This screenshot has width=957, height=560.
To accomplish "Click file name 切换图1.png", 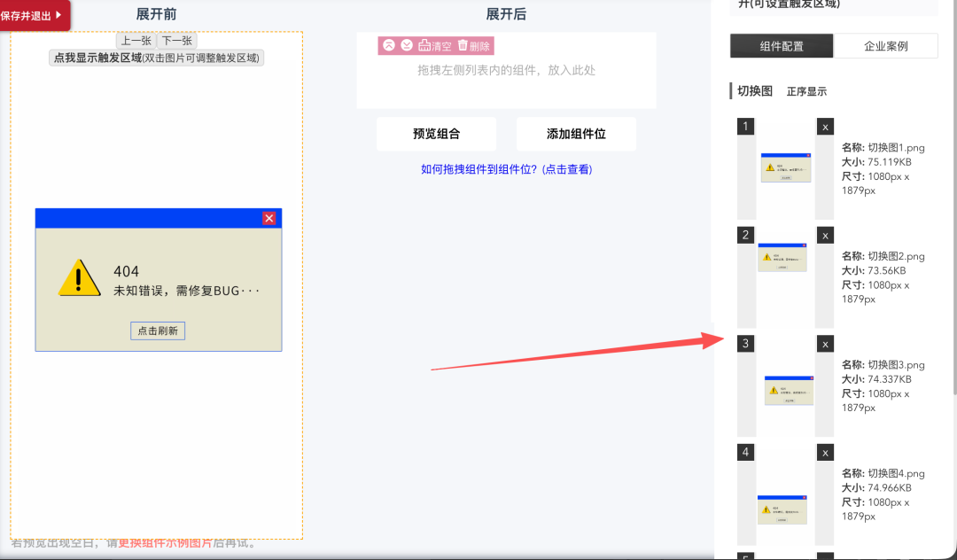I will point(896,148).
